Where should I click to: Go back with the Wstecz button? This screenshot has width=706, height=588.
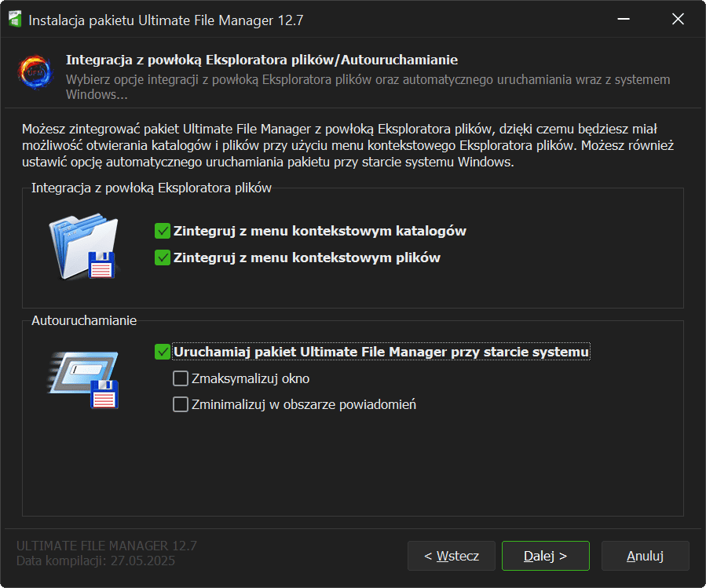[451, 556]
